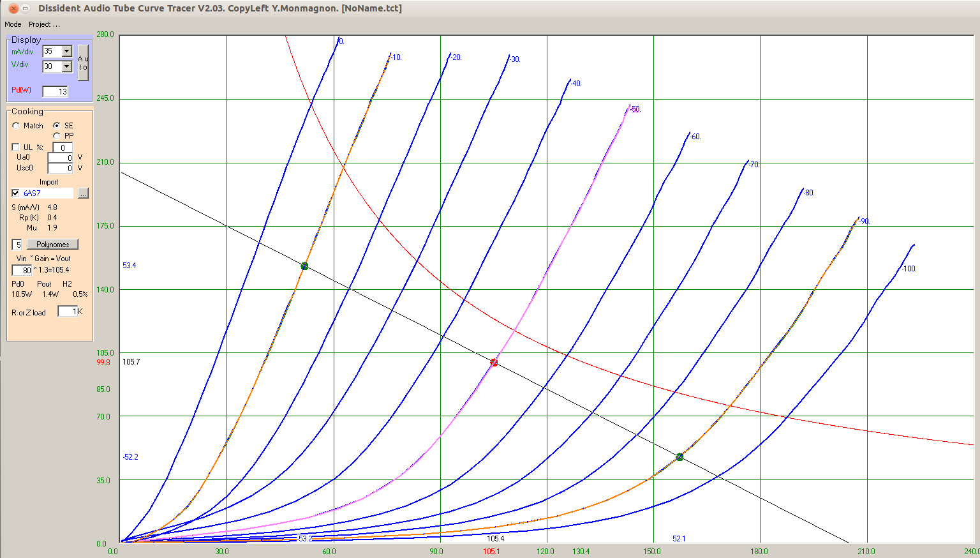This screenshot has width=980, height=558.
Task: Click the Auto scale button
Action: click(83, 63)
